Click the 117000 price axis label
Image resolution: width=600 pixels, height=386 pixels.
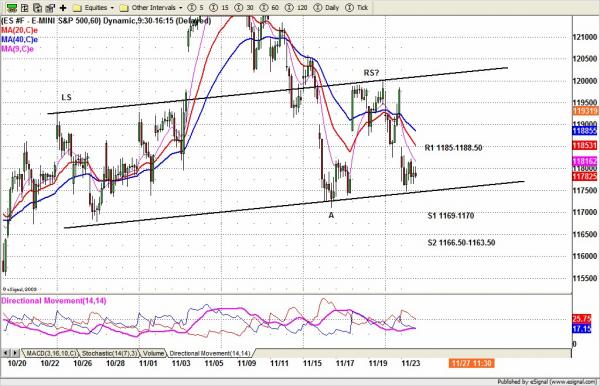pyautogui.click(x=585, y=212)
